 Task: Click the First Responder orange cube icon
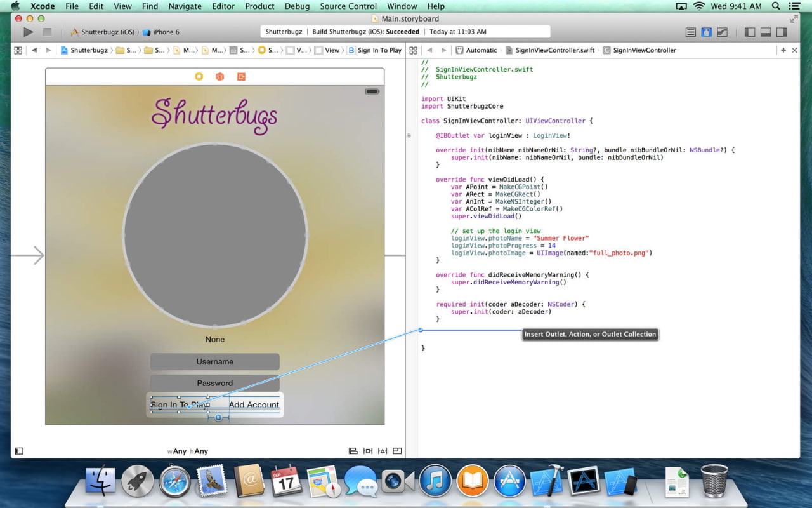pos(219,77)
